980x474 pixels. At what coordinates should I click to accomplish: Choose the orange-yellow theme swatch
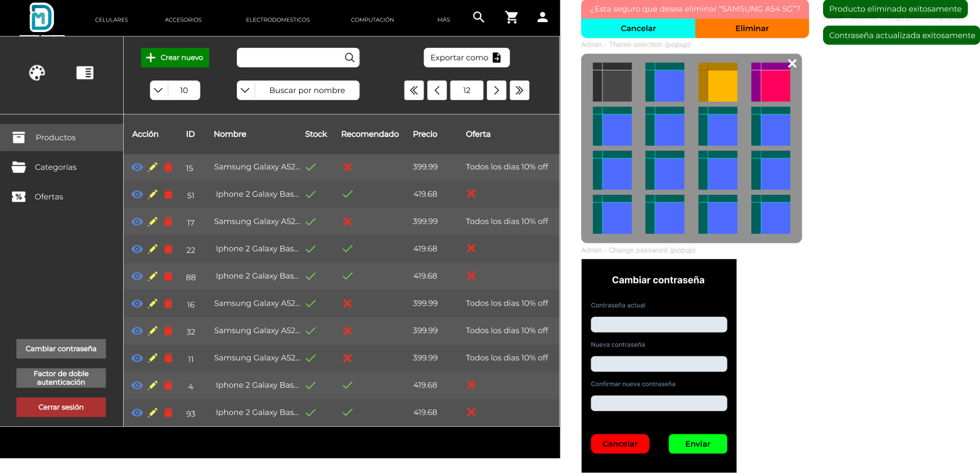718,82
